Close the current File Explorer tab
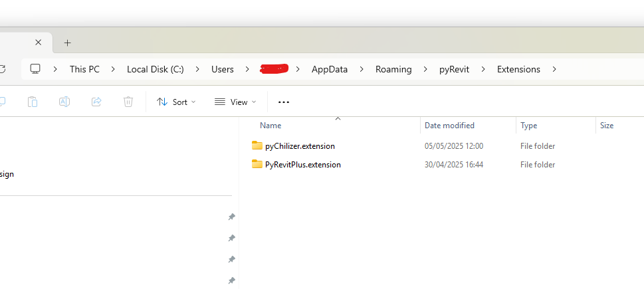Screen dimensions: 644x289 pyautogui.click(x=39, y=43)
